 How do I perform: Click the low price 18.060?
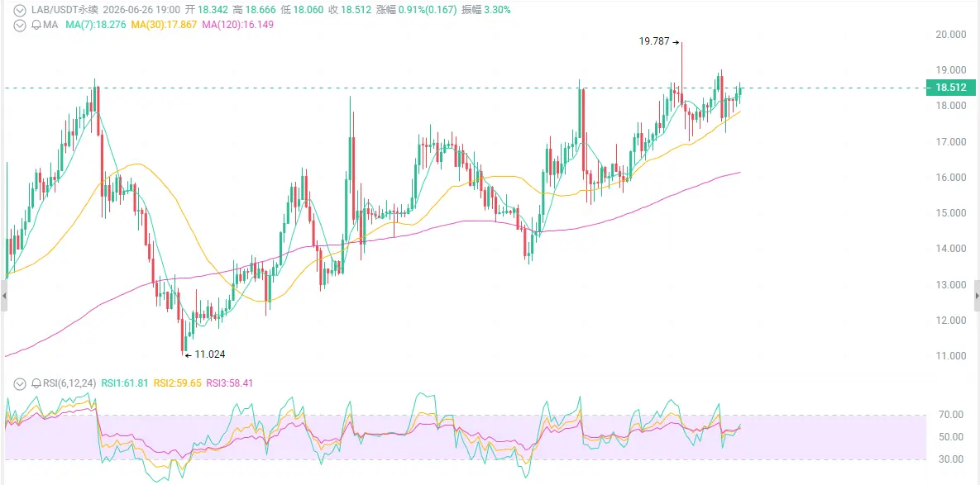[x=309, y=10]
